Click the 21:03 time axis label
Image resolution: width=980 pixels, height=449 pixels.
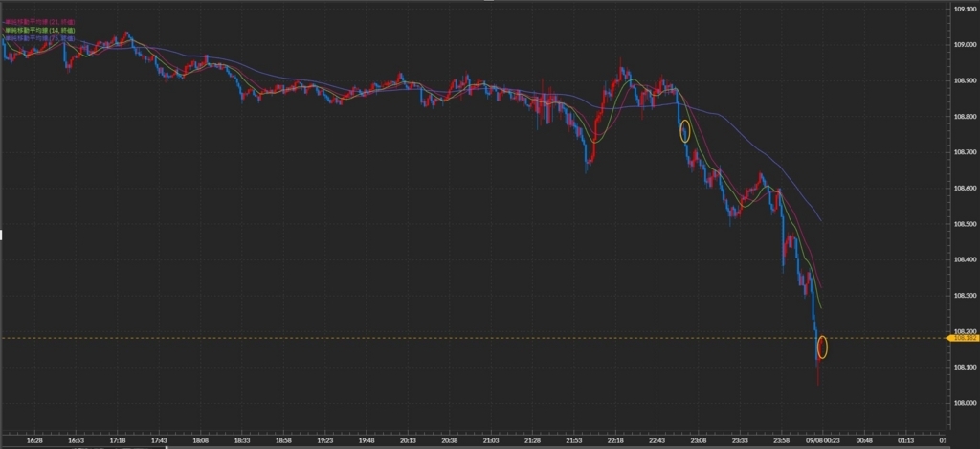click(x=491, y=440)
